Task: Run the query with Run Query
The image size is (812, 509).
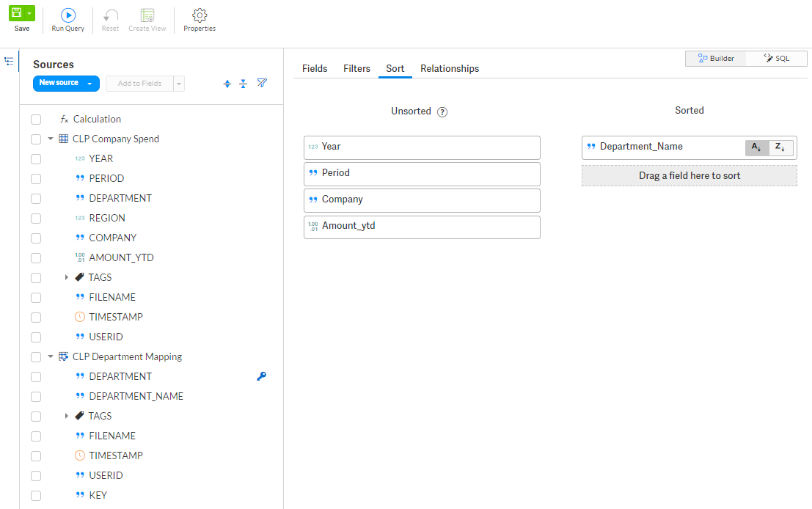Action: pyautogui.click(x=67, y=21)
